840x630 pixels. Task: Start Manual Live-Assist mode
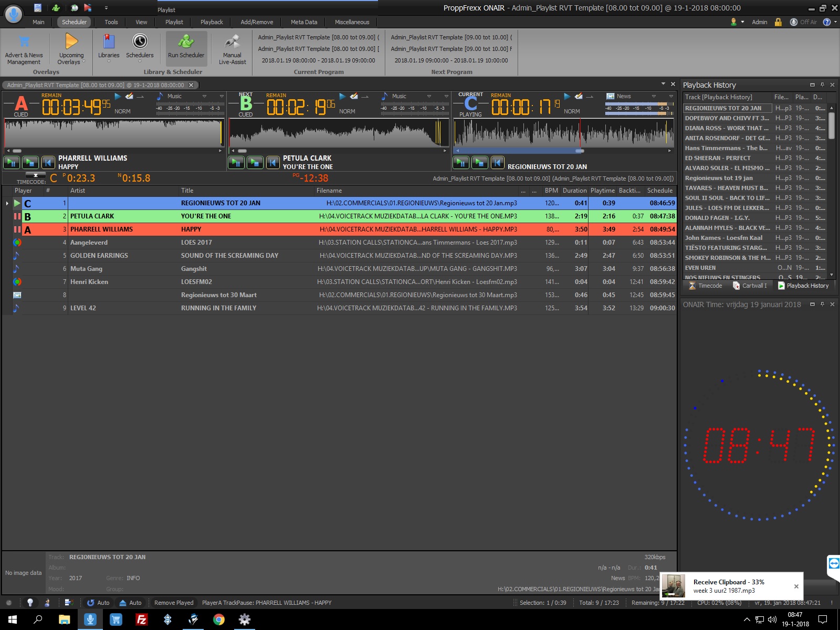(232, 49)
